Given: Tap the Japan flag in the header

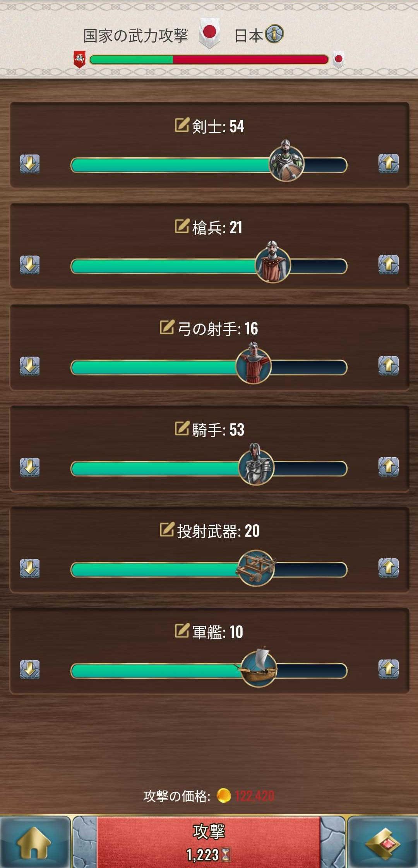Looking at the screenshot, I should pyautogui.click(x=209, y=33).
